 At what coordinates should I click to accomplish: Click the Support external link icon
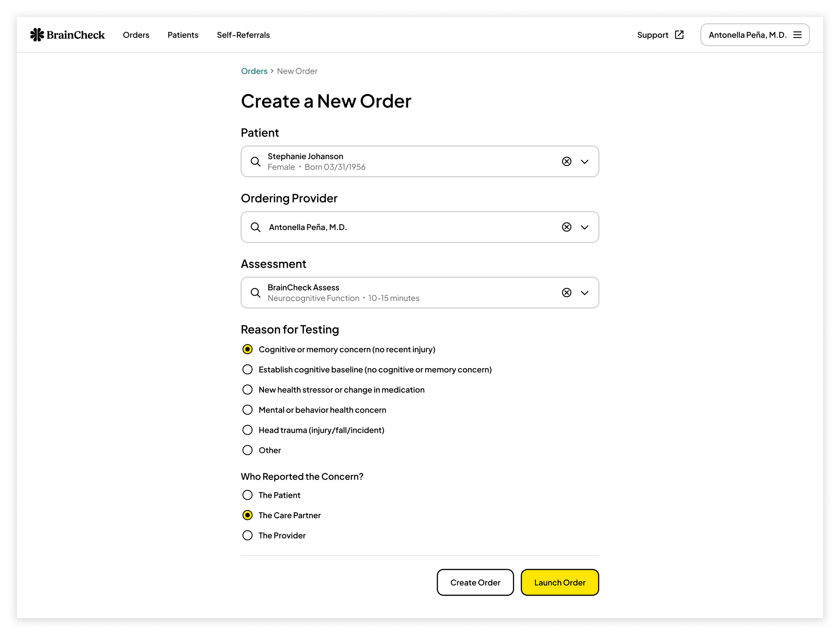[x=679, y=35]
